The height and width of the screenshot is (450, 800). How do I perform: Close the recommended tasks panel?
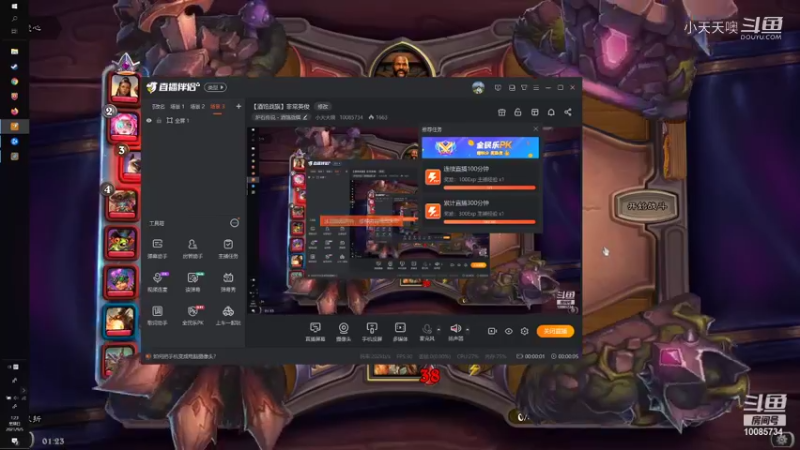(x=535, y=129)
